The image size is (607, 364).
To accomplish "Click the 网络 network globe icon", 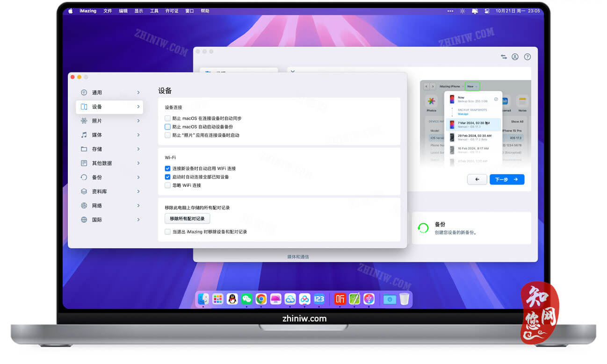I will click(84, 205).
